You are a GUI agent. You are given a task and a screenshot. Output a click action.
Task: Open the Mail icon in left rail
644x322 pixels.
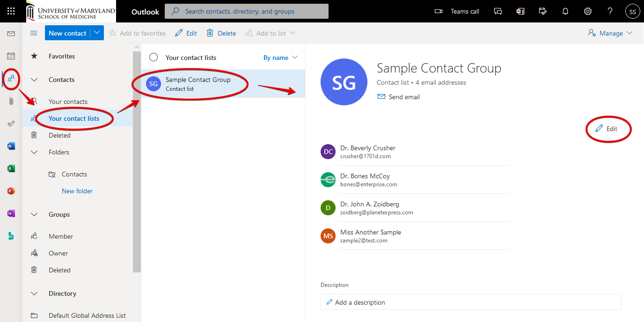11,34
